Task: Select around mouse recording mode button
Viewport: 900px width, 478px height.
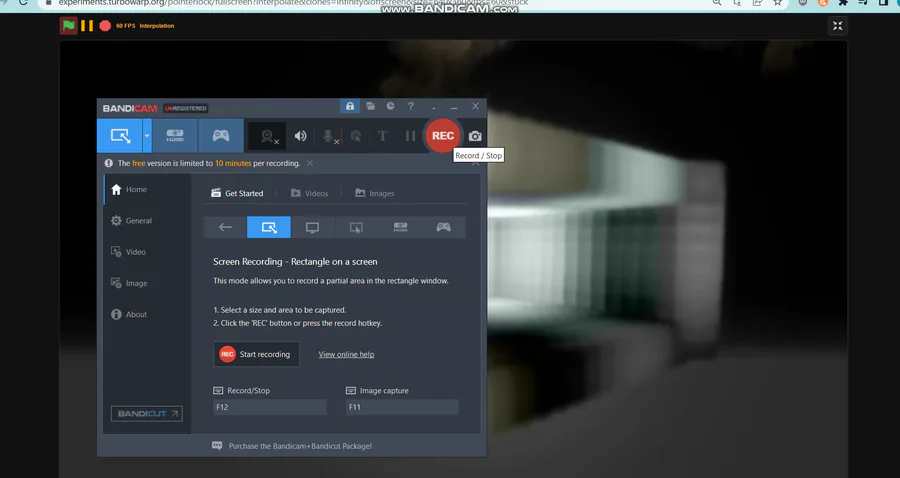Action: [356, 227]
